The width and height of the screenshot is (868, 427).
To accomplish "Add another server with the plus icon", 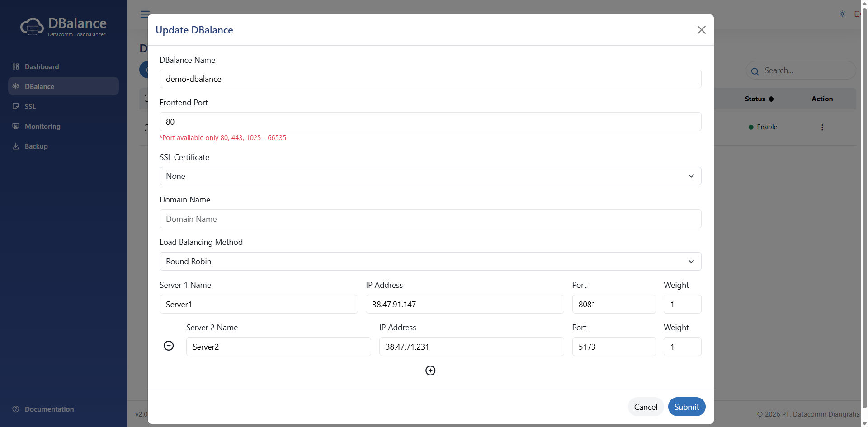I will 430,371.
